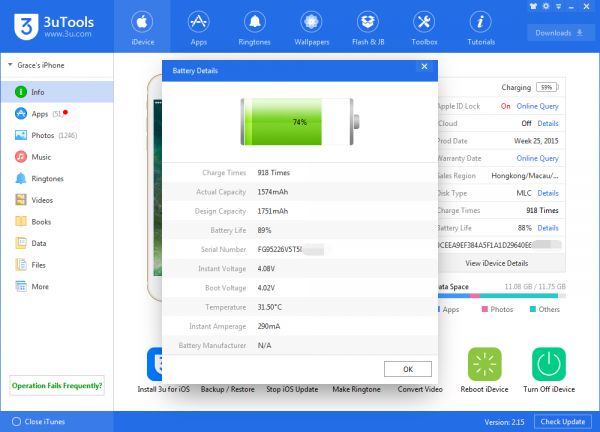Click OK in Battery Details dialog
600x432 pixels.
408,369
